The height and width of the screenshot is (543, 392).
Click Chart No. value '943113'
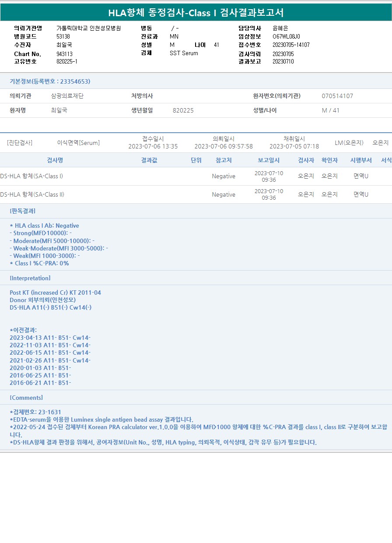[64, 54]
